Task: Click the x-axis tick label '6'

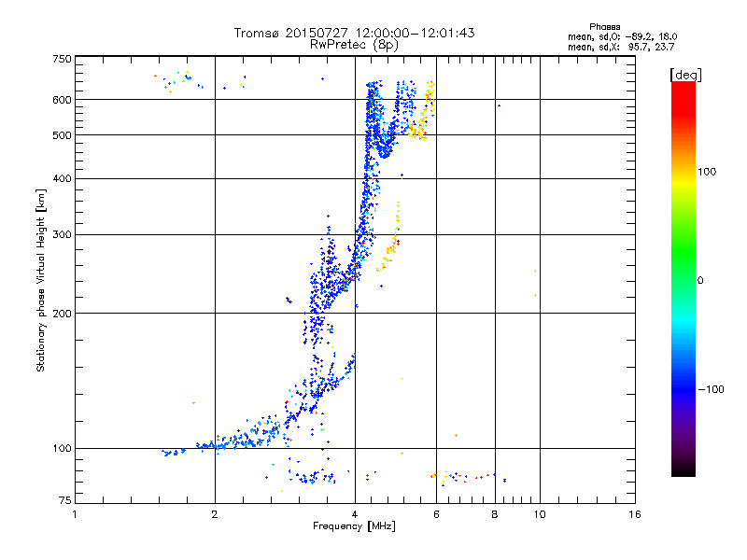Action: (x=436, y=514)
